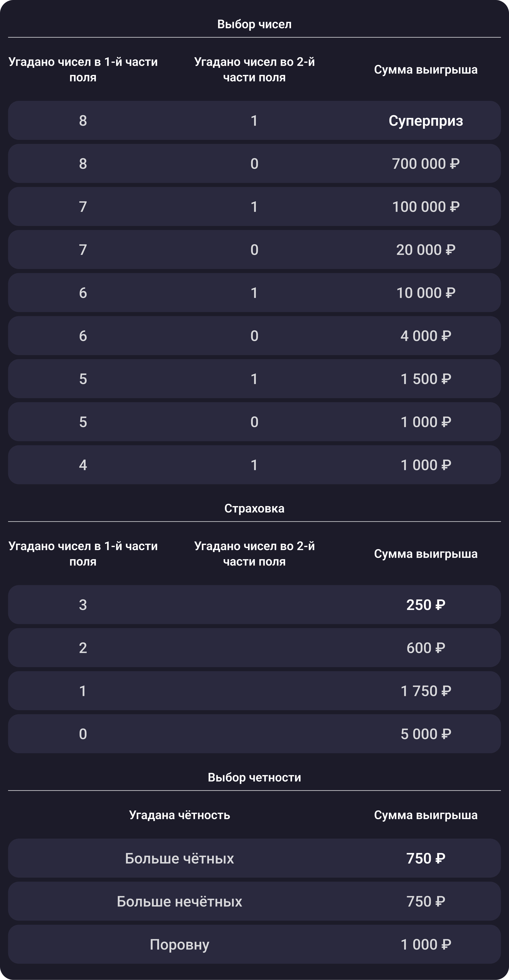Click the 100 000 ₽ prize amount
This screenshot has width=509, height=980.
[x=426, y=206]
